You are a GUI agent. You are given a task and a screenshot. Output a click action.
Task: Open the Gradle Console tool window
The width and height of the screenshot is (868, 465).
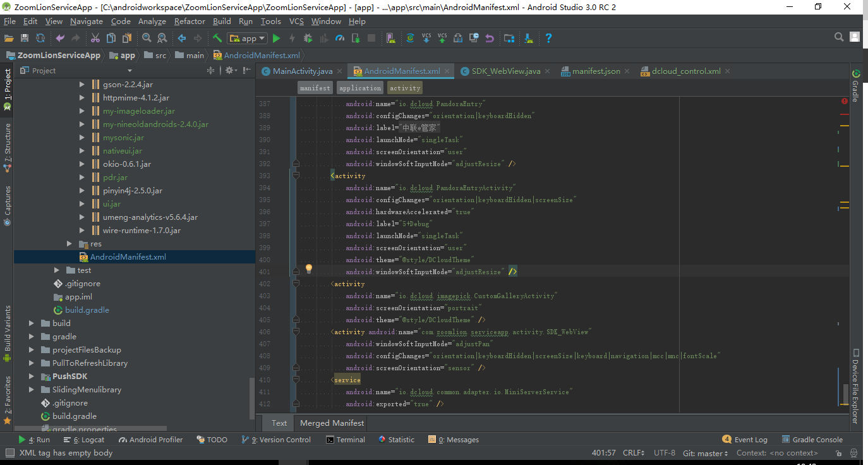point(812,440)
